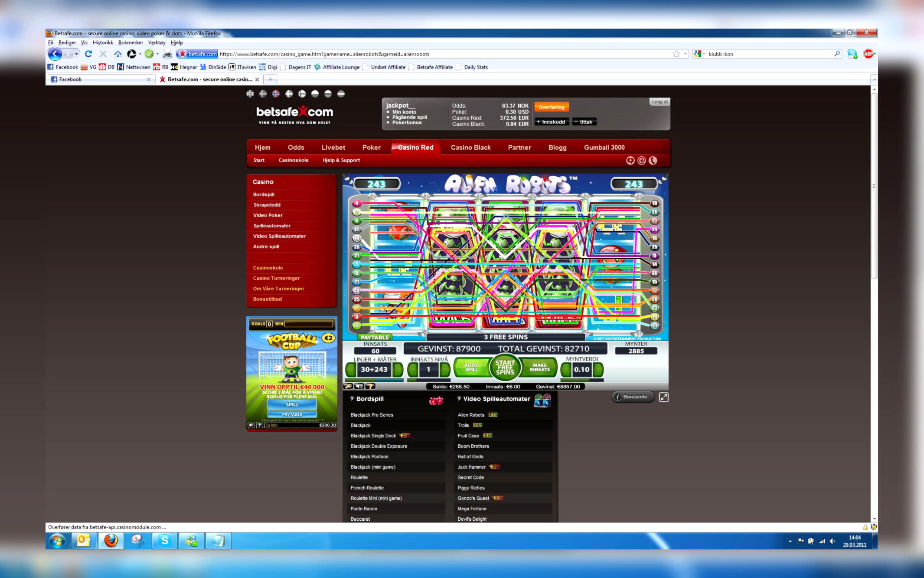Open Firefox Verktøy menu
The height and width of the screenshot is (578, 924).
pyautogui.click(x=157, y=43)
